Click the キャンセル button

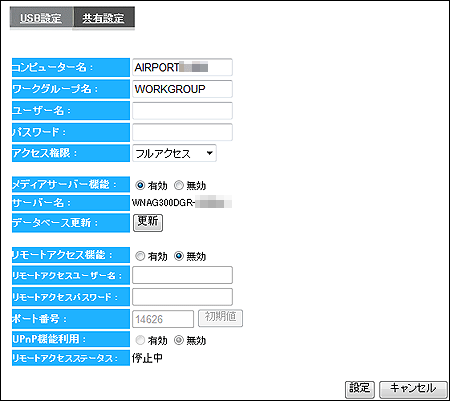(413, 389)
